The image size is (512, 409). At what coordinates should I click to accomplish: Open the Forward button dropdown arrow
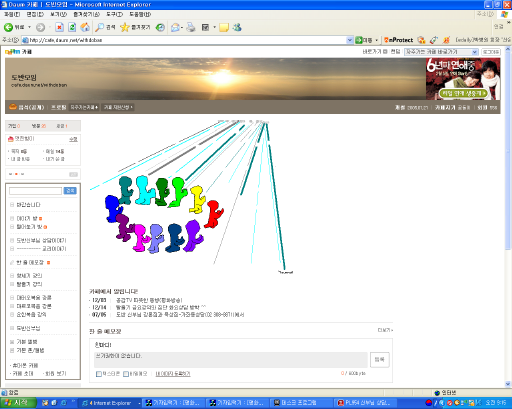(49, 28)
